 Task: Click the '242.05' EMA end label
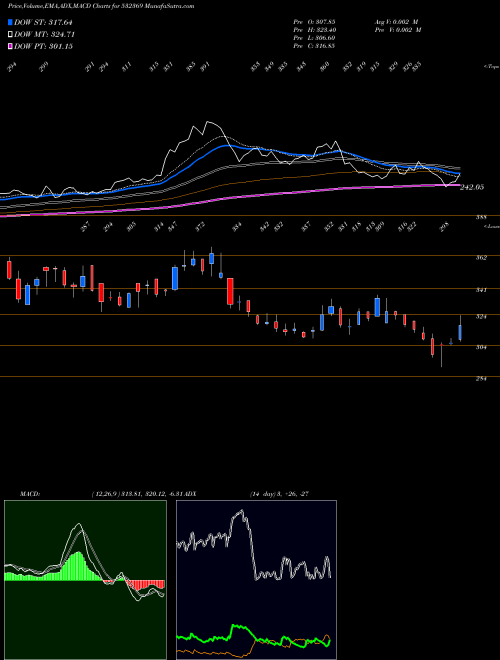coord(472,187)
